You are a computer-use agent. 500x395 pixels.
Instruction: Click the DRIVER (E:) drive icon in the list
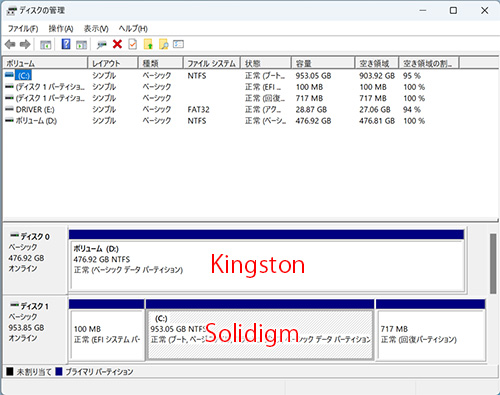[9, 109]
